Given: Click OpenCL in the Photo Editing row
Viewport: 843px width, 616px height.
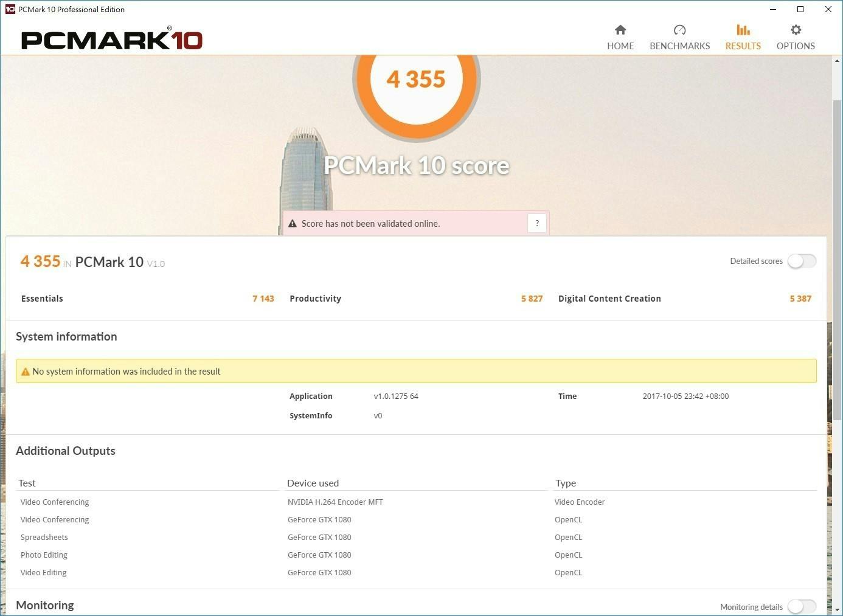Looking at the screenshot, I should (x=568, y=555).
